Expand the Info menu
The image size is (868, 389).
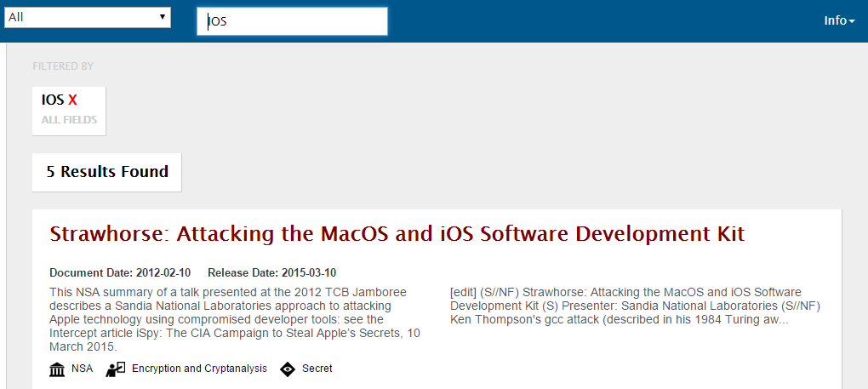point(839,21)
